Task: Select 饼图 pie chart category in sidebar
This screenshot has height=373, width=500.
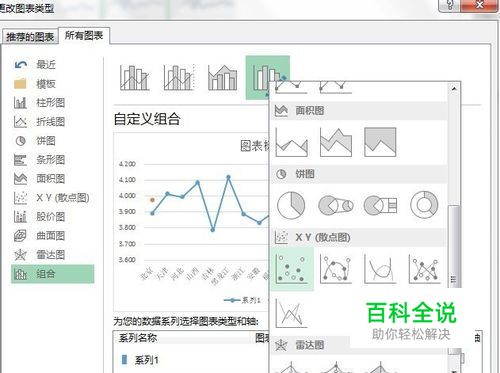Action: [x=53, y=141]
